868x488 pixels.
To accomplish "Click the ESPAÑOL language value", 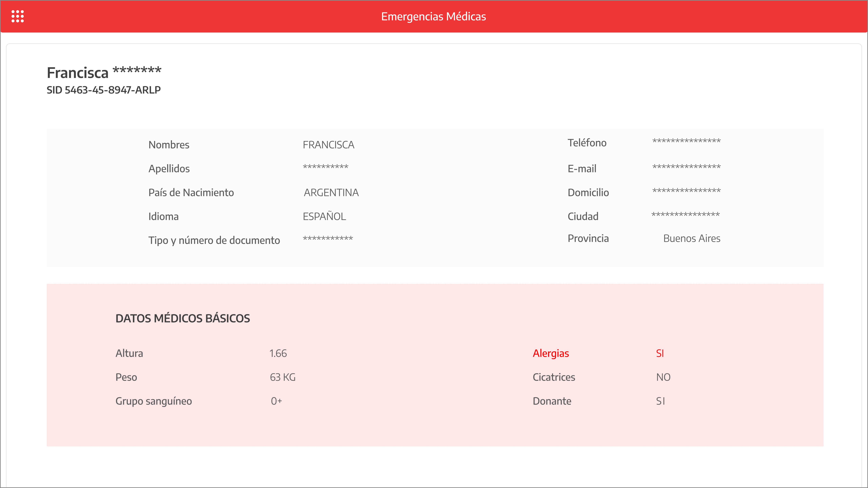I will [324, 217].
